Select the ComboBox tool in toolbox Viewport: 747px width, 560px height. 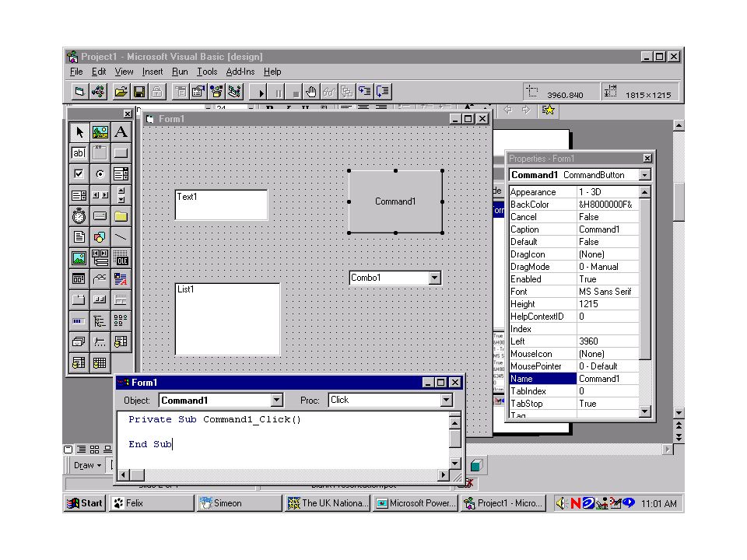click(121, 174)
